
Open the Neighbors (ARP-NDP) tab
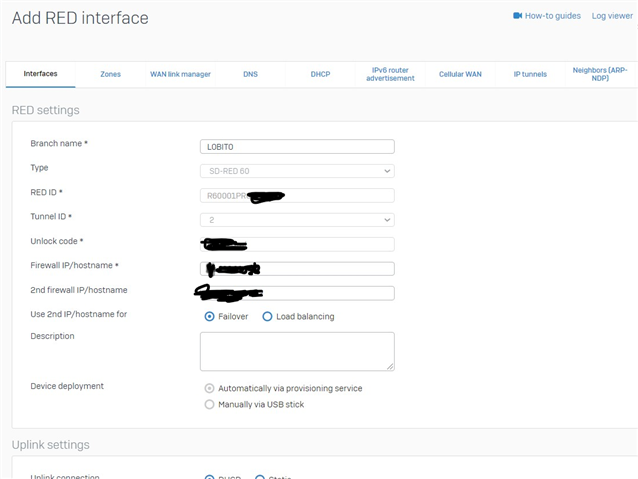pos(600,74)
